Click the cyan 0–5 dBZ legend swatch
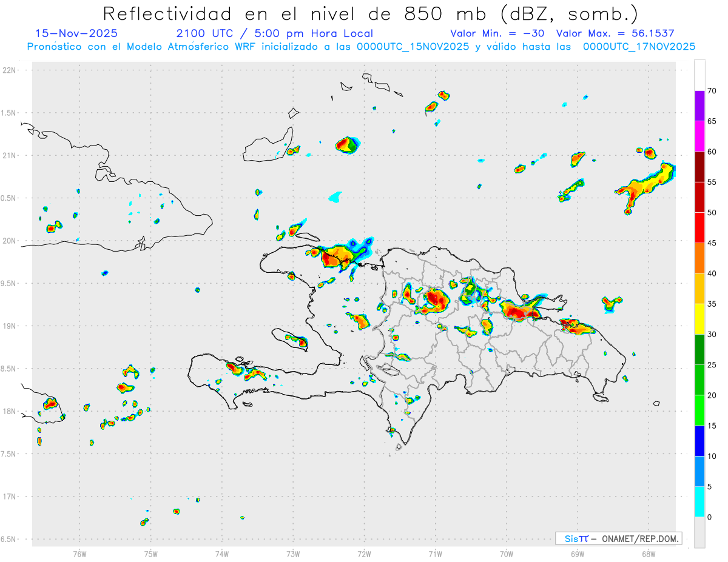This screenshot has width=728, height=562. pyautogui.click(x=699, y=502)
